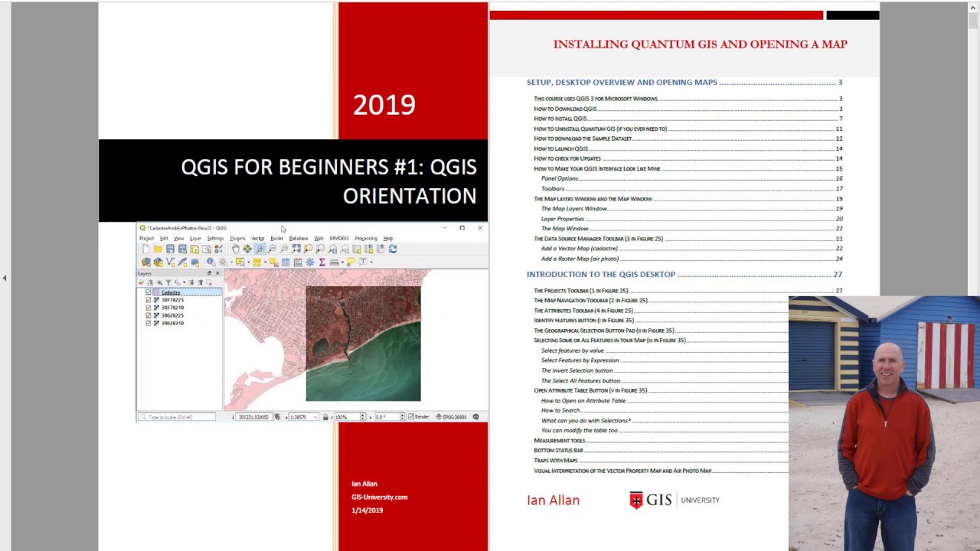The width and height of the screenshot is (980, 551).
Task: Click Filter Legend icon in Layers panel
Action: (x=168, y=282)
